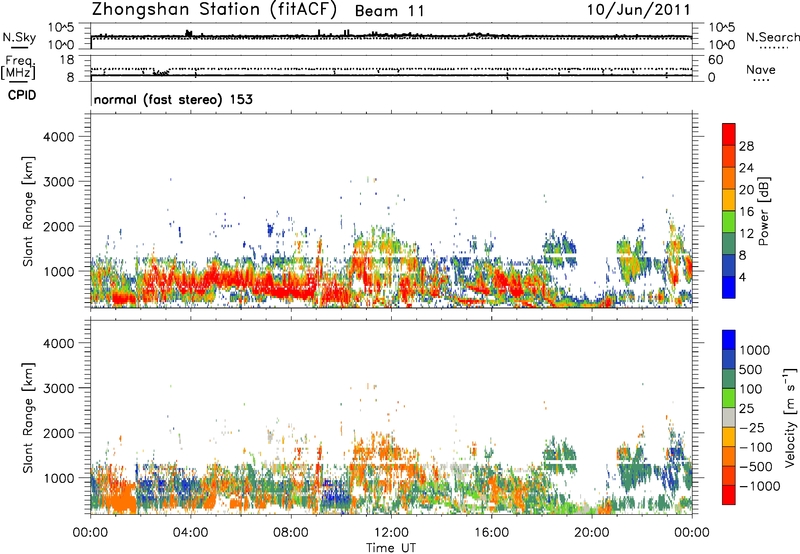Click the 'Zhongshan Station (fitACF)' title
The width and height of the screenshot is (800, 554).
pyautogui.click(x=214, y=10)
